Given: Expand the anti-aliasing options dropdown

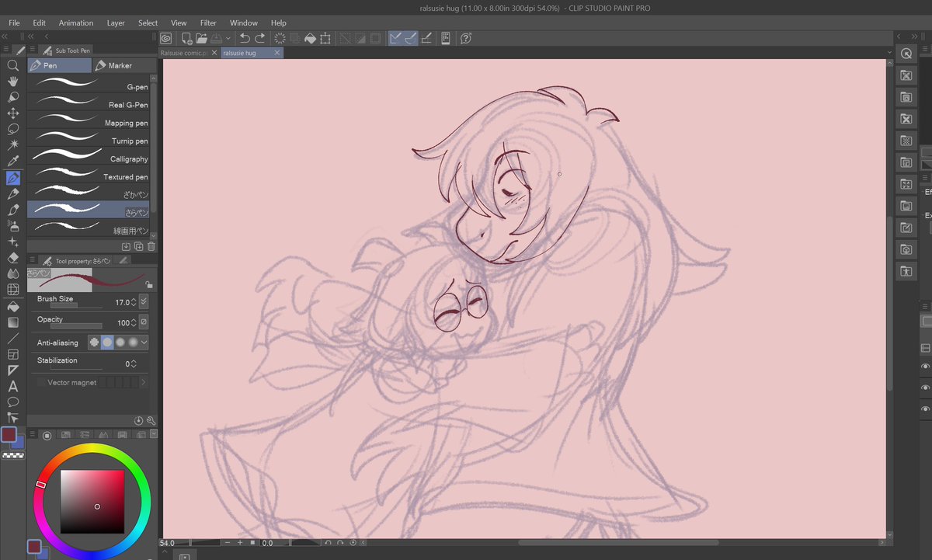Looking at the screenshot, I should pos(144,342).
